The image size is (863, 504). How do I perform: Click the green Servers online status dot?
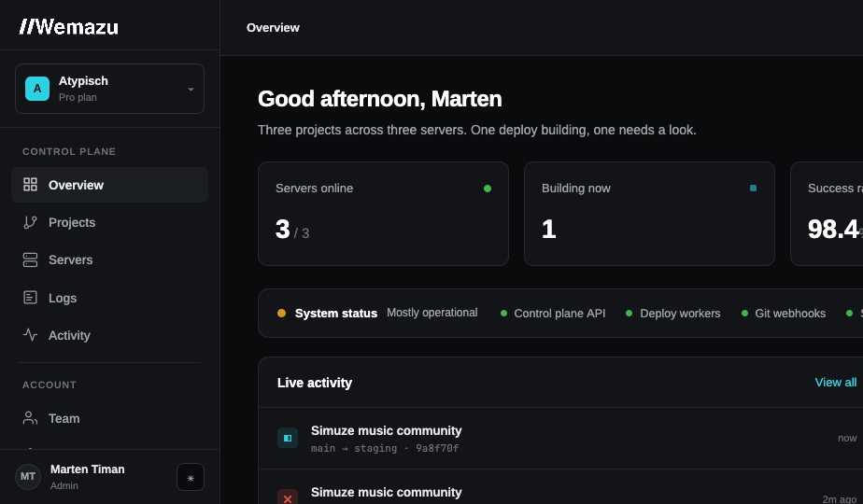point(488,189)
